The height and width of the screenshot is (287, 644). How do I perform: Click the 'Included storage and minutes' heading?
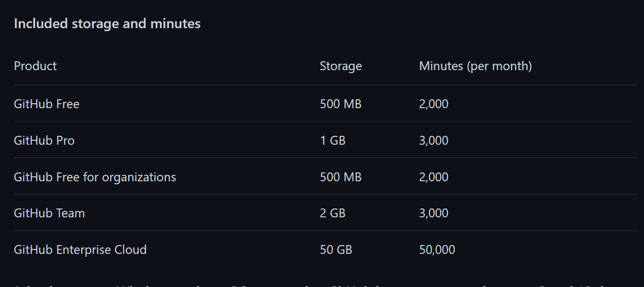click(107, 24)
